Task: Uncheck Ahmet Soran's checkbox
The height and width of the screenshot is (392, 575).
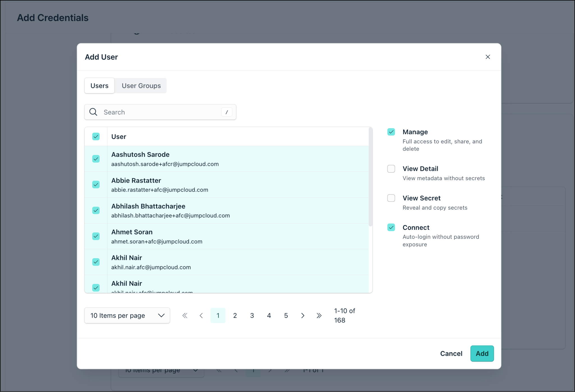Action: [x=96, y=236]
